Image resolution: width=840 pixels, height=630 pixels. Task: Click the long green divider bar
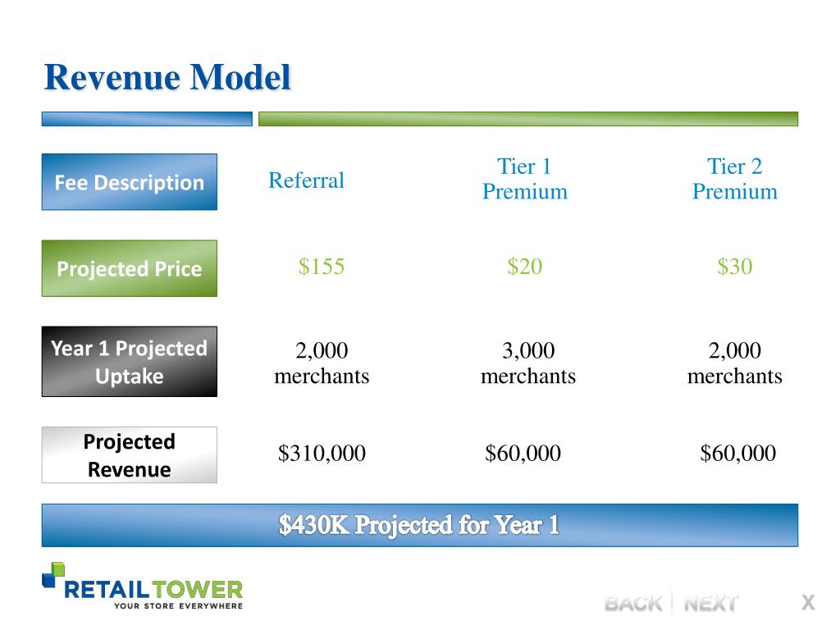point(527,119)
